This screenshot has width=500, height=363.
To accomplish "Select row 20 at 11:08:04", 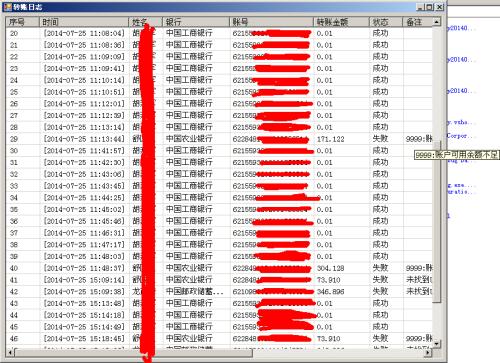I will pyautogui.click(x=219, y=33).
